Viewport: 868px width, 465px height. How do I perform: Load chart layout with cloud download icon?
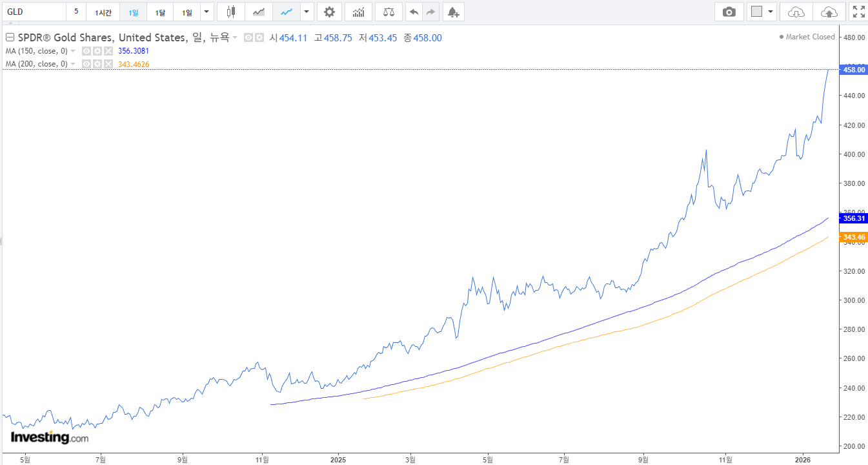(796, 12)
